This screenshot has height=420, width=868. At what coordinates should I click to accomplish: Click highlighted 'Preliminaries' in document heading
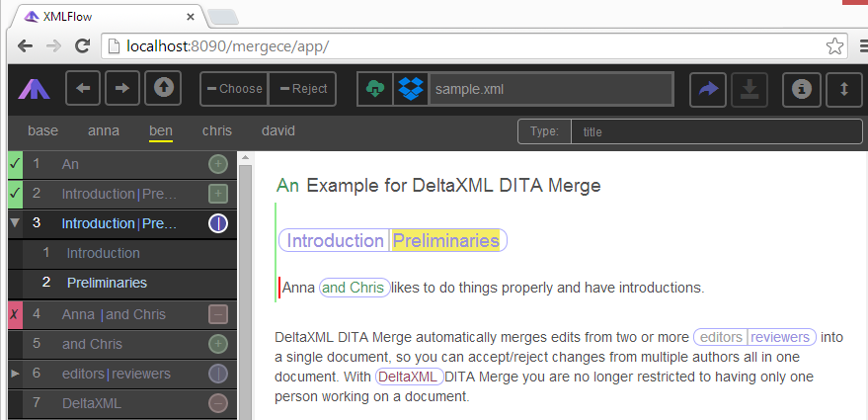click(445, 240)
